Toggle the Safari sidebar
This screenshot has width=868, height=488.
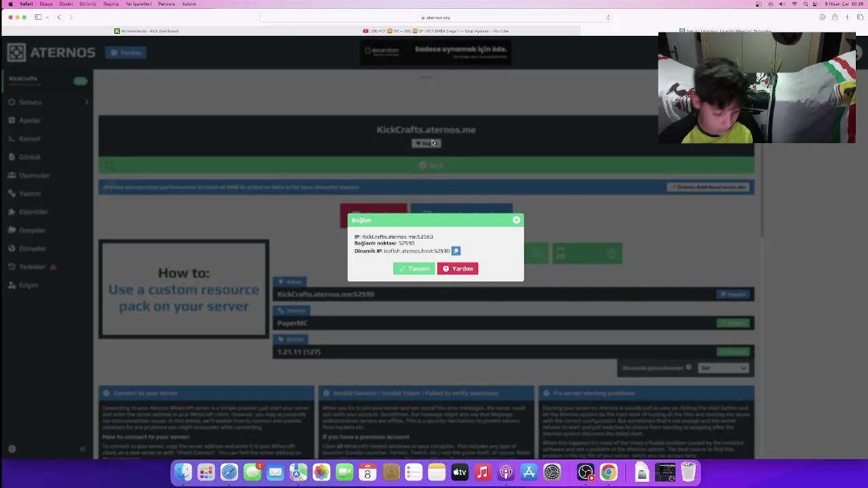pyautogui.click(x=38, y=17)
